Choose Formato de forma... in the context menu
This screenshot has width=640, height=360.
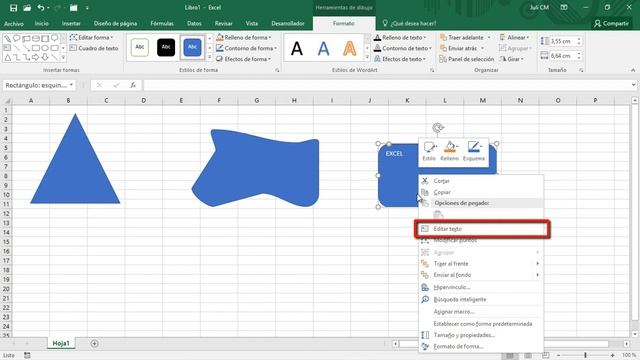tap(481, 347)
